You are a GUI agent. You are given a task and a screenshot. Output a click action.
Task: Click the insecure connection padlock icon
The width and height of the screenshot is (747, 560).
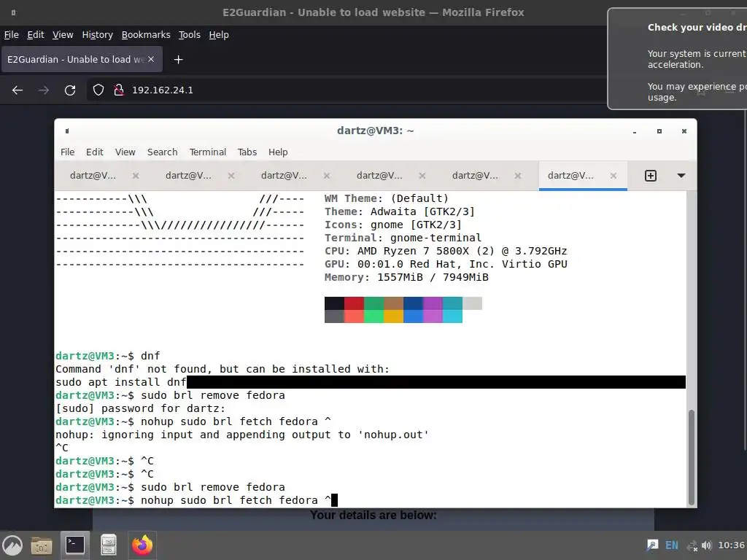coord(119,90)
